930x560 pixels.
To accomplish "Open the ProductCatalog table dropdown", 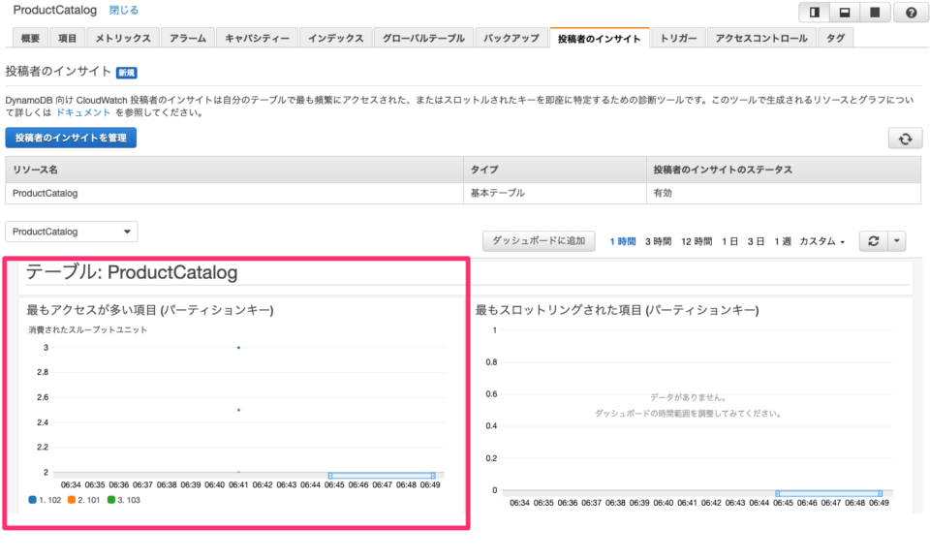I will (72, 232).
